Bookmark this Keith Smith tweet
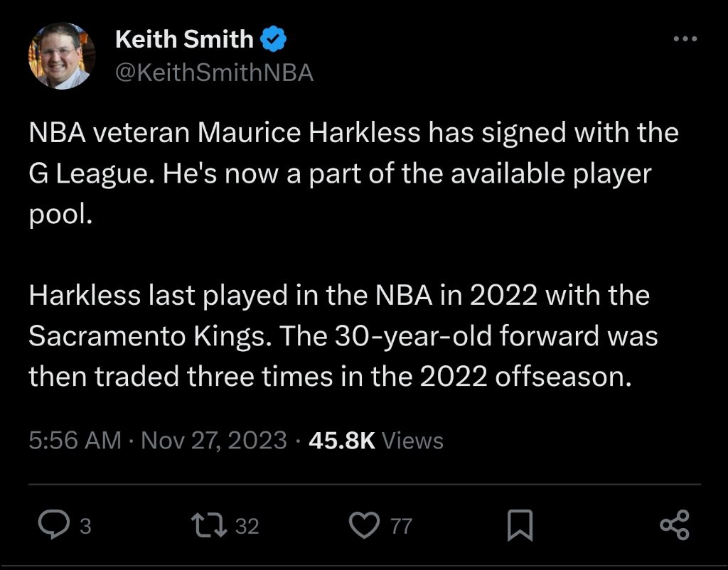This screenshot has height=570, width=728. coord(520,526)
